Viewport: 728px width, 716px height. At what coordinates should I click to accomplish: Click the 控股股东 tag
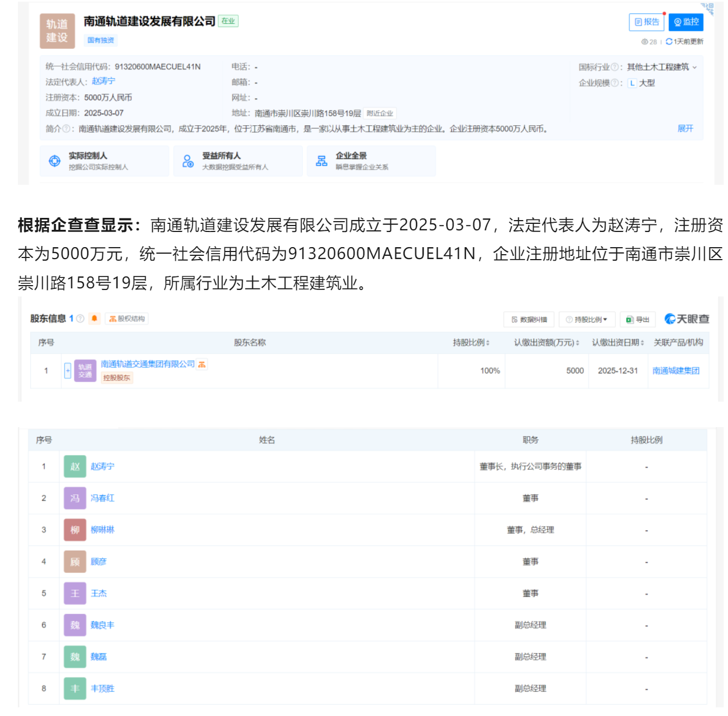[117, 378]
